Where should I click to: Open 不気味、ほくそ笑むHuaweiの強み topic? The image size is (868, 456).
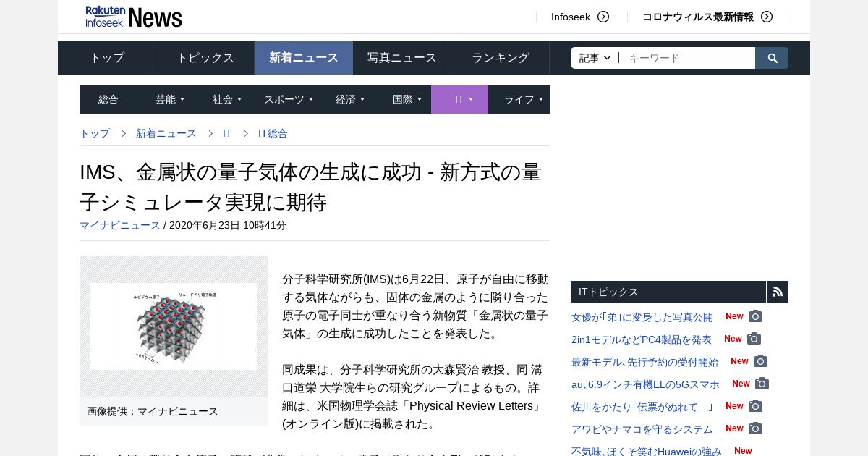tap(647, 451)
